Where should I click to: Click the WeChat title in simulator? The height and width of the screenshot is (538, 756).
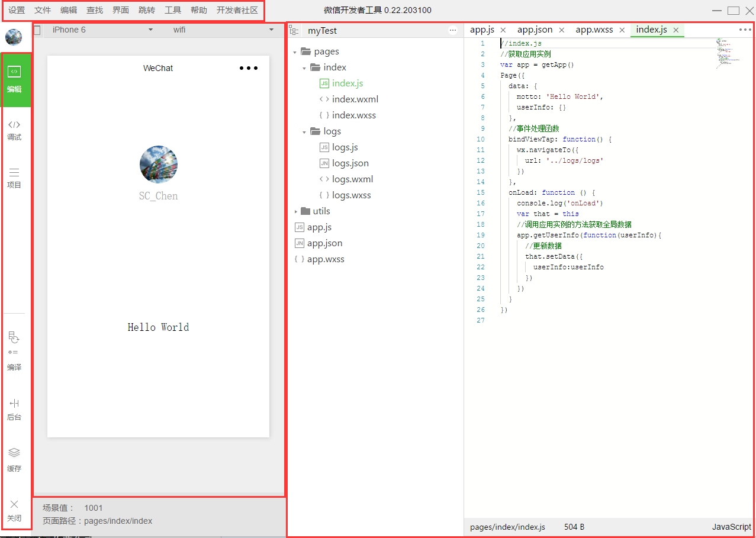coord(158,68)
